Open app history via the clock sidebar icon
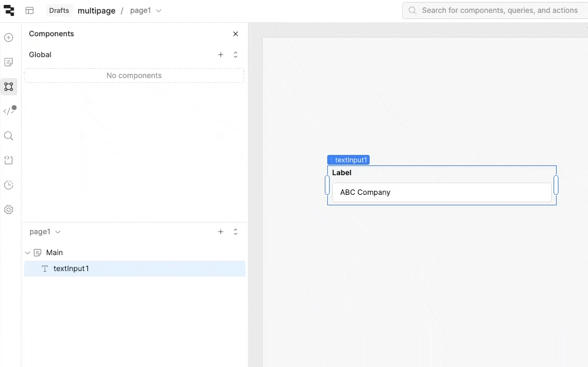588x367 pixels. (9, 185)
